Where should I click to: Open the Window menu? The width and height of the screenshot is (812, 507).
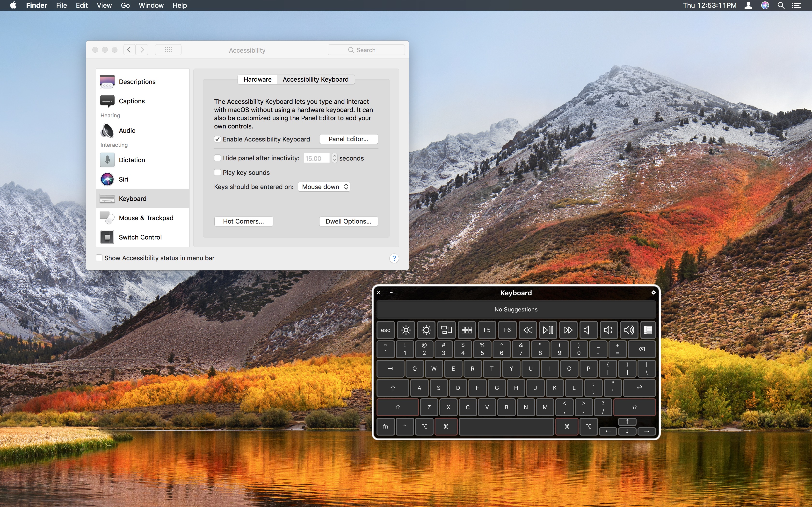coord(151,5)
